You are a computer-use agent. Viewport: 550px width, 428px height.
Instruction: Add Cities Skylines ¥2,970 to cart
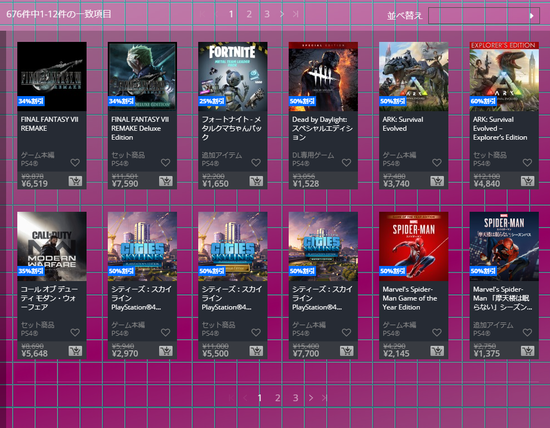[x=166, y=351]
